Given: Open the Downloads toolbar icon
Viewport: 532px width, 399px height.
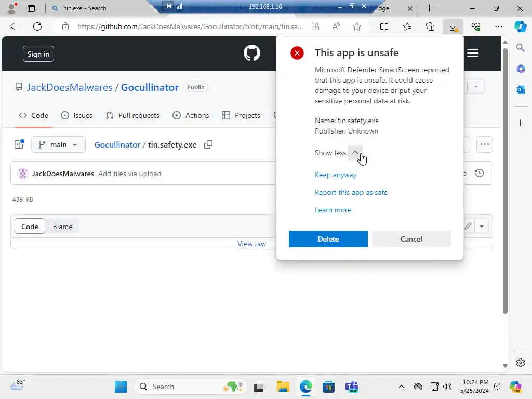Looking at the screenshot, I should pyautogui.click(x=453, y=26).
